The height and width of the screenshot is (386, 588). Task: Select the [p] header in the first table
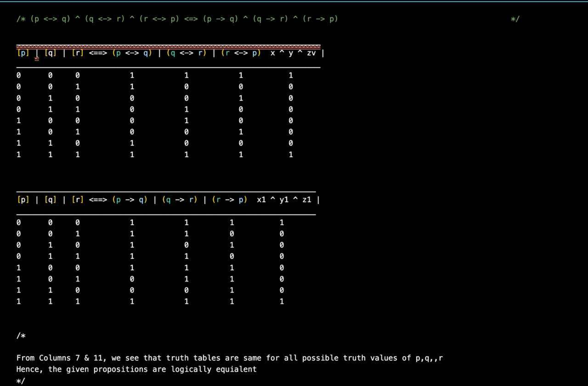pyautogui.click(x=22, y=53)
